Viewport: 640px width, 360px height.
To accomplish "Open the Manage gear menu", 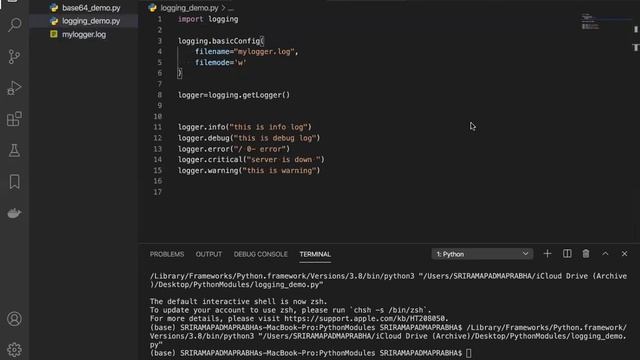I will [x=14, y=350].
